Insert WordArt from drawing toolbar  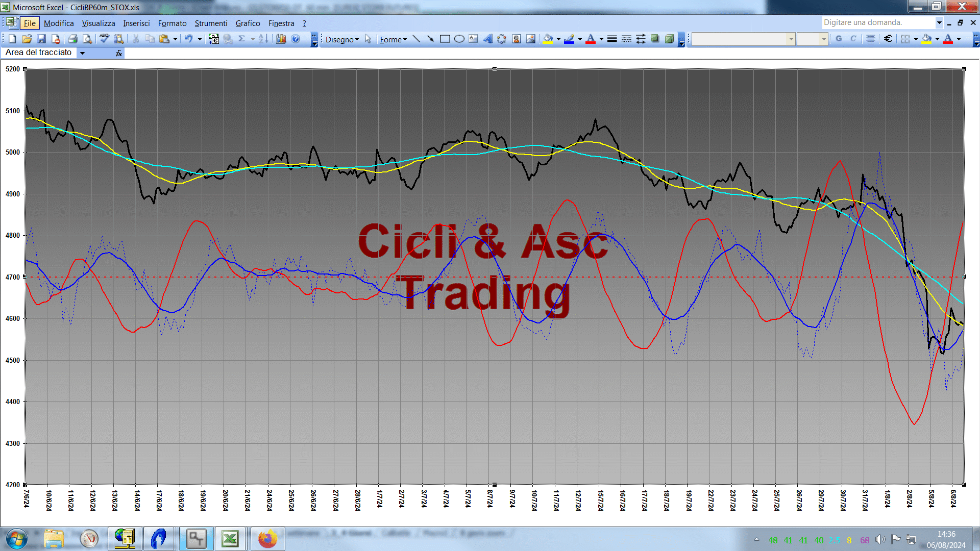488,39
